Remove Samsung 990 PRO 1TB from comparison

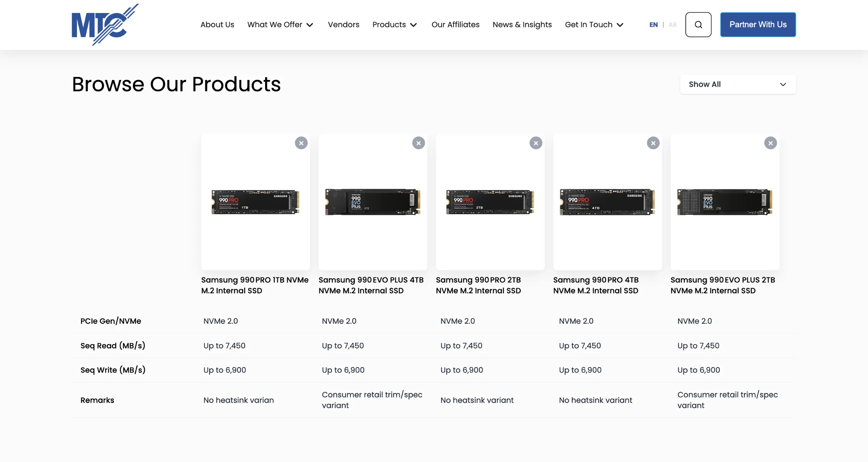tap(301, 143)
